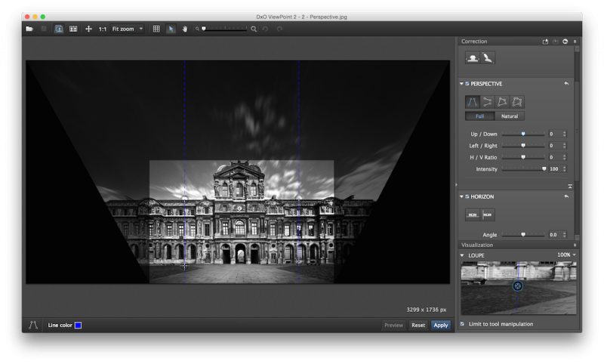Switch to side-by-side compare view
This screenshot has height=364, width=604.
[x=73, y=29]
